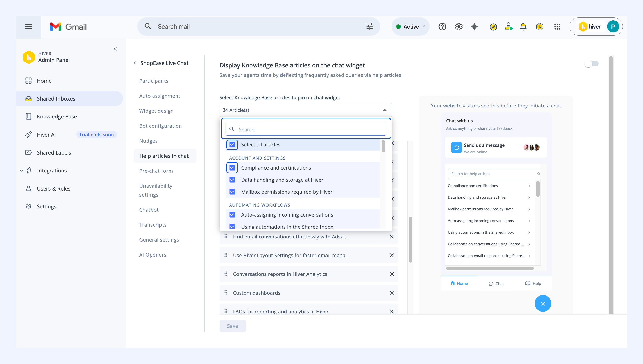Click drag handle of 'Use Hiver Layout Settings'
The width and height of the screenshot is (643, 364).
[226, 255]
